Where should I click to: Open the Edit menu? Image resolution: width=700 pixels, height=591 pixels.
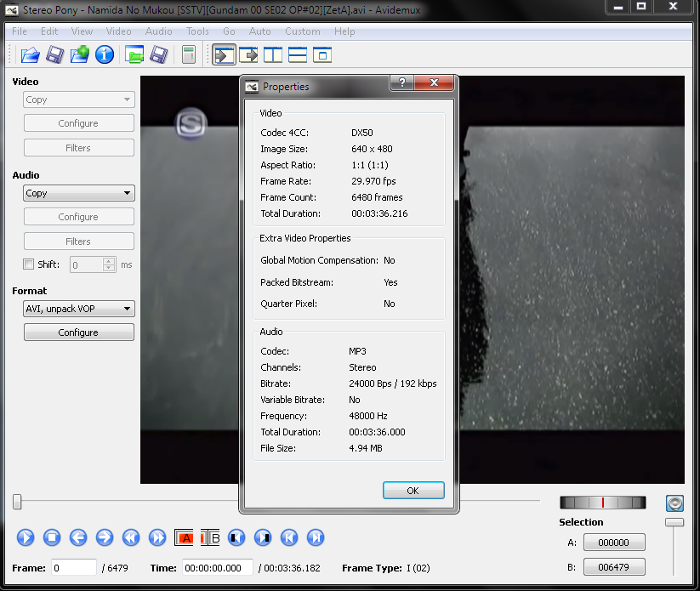coord(49,31)
